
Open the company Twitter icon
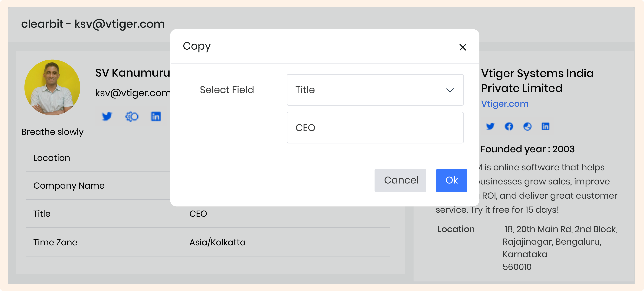[x=490, y=126]
